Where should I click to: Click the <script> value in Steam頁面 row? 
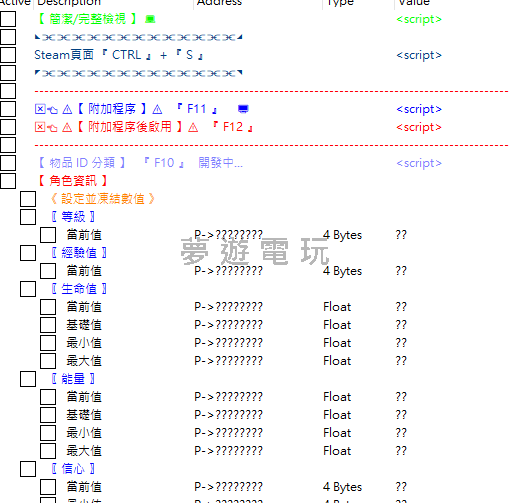pyautogui.click(x=419, y=55)
